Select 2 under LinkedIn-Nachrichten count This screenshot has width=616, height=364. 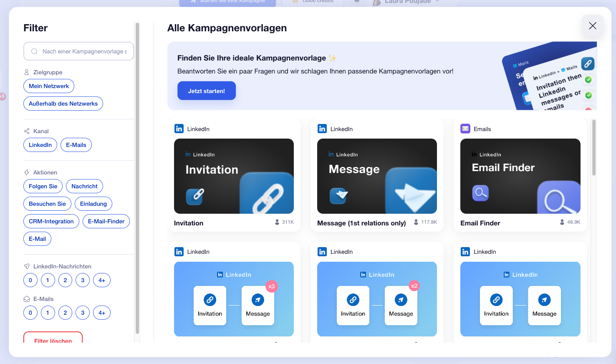coord(65,280)
